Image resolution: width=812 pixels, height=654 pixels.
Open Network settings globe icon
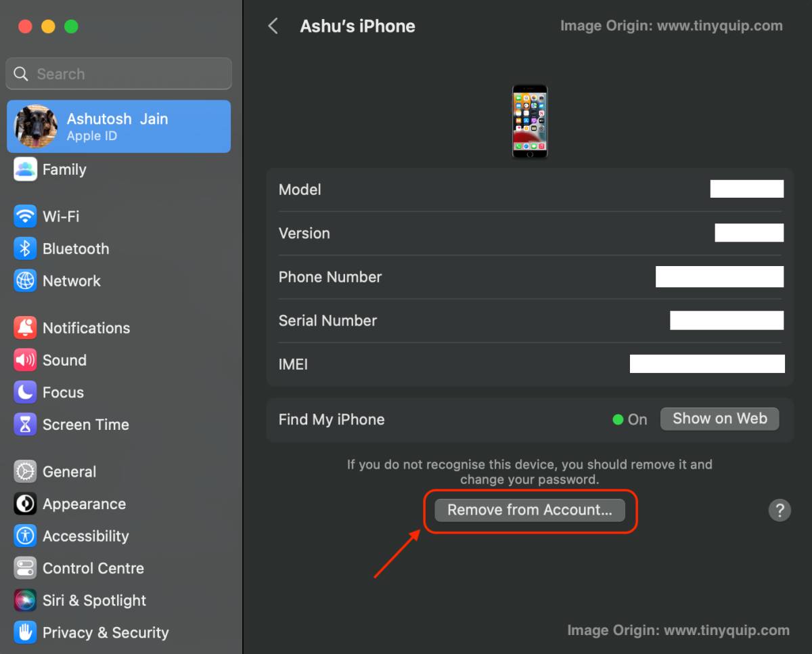tap(25, 281)
